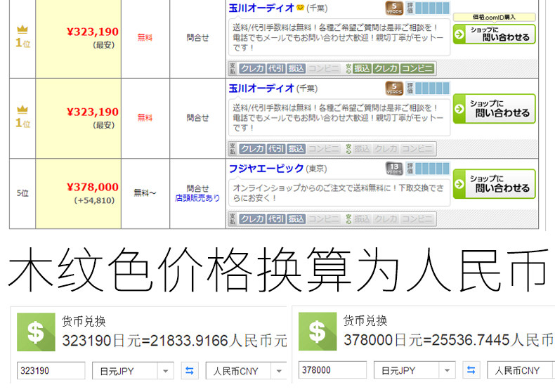Open the 人民币CNY dropdown in the 378000 converter

(x=521, y=370)
